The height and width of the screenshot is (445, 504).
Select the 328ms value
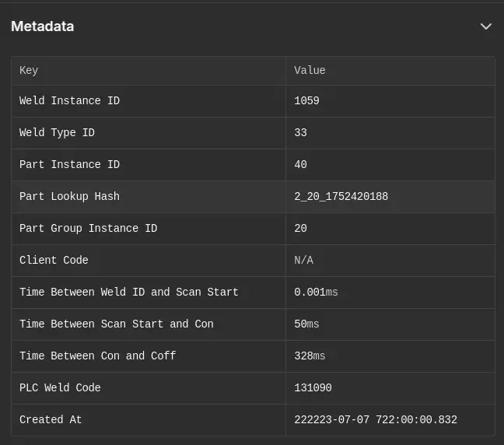[x=310, y=356]
